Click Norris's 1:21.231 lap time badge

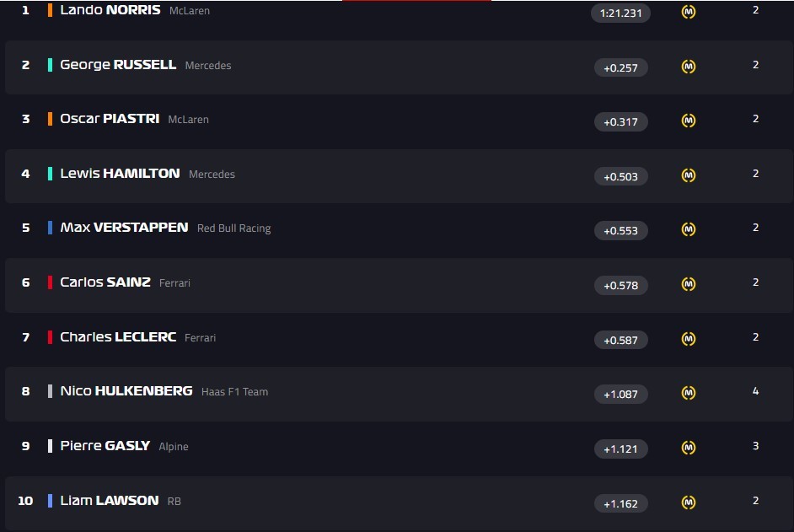pos(620,13)
